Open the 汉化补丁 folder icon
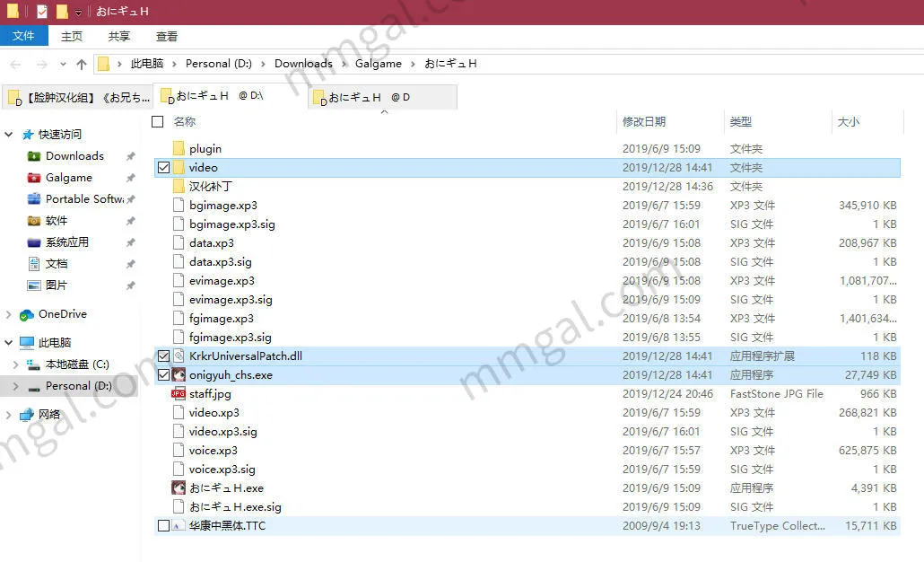Screen dimensions: 924x562 pos(179,187)
